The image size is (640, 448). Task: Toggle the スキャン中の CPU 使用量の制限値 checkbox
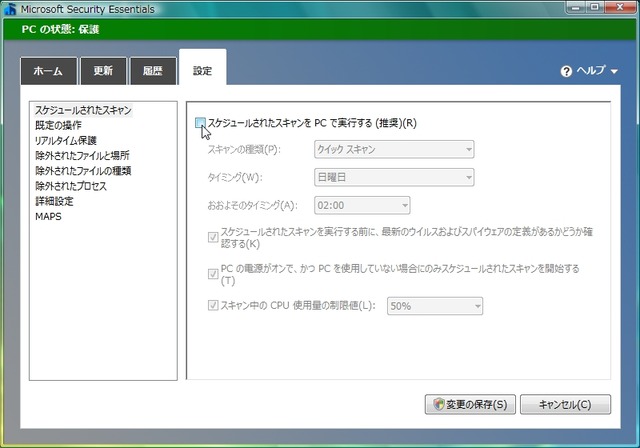213,305
